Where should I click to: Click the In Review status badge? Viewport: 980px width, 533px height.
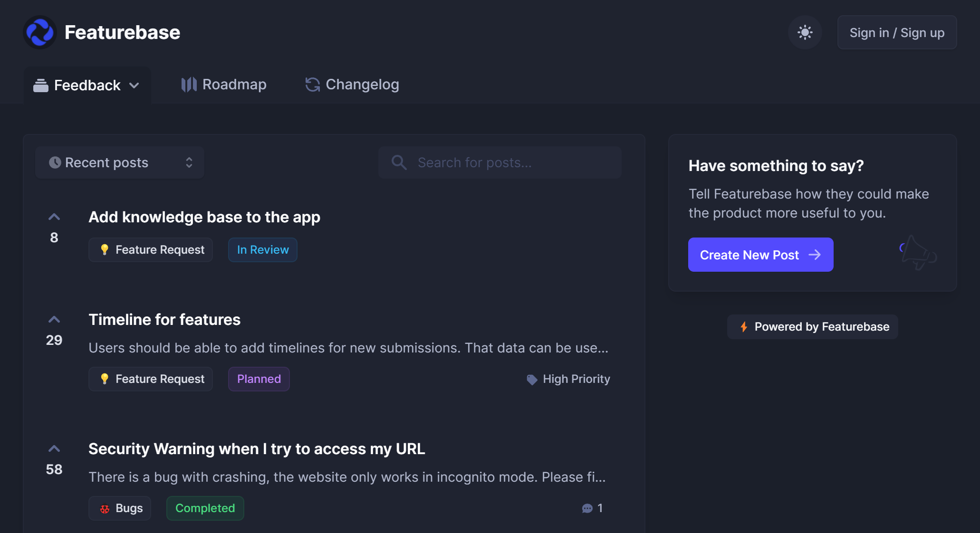click(x=263, y=250)
